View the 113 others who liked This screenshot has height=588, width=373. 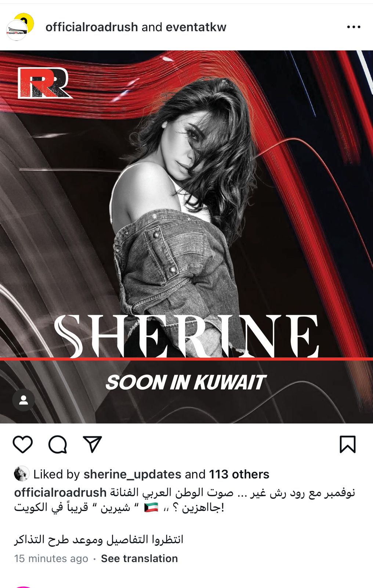point(239,474)
